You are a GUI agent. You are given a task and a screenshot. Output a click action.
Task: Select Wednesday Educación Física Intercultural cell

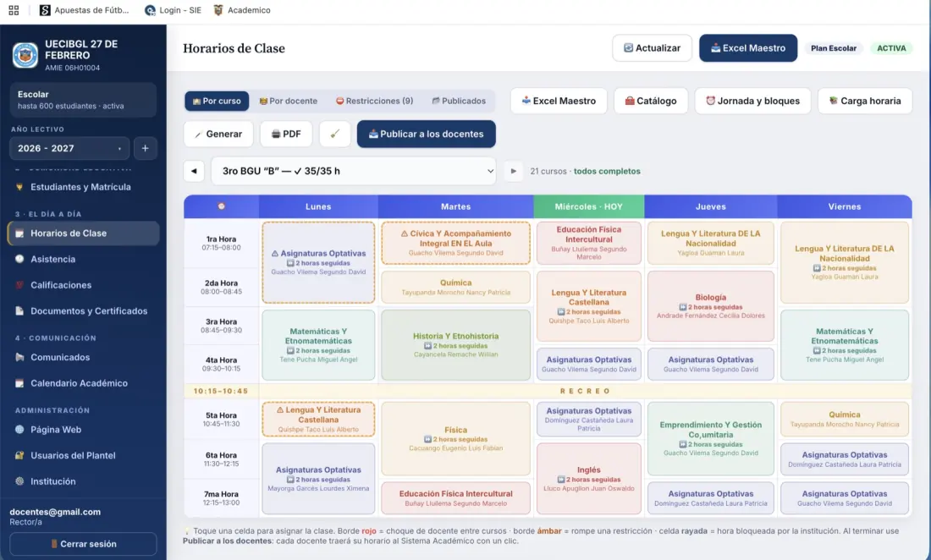point(589,243)
